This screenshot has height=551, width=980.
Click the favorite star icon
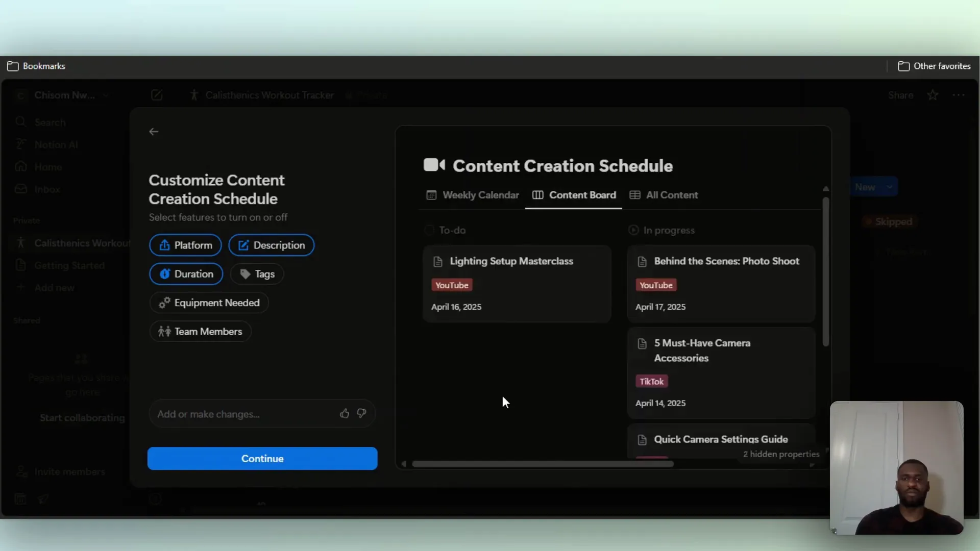(933, 95)
